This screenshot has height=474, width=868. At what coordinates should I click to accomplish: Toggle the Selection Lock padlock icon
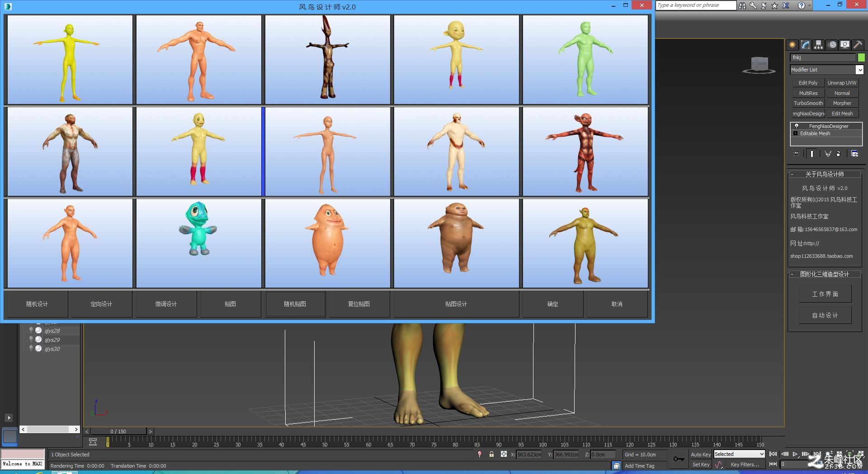(x=491, y=454)
